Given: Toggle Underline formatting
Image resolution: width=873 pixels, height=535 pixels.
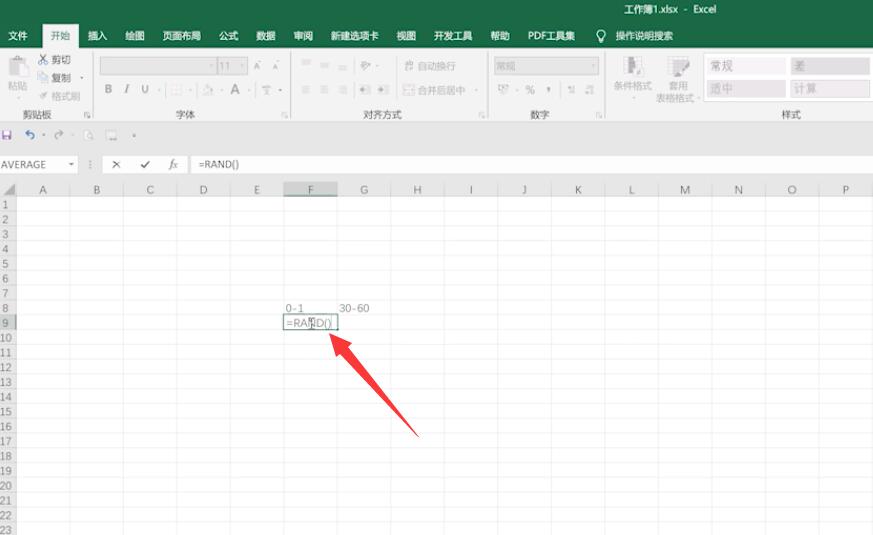Looking at the screenshot, I should point(145,89).
